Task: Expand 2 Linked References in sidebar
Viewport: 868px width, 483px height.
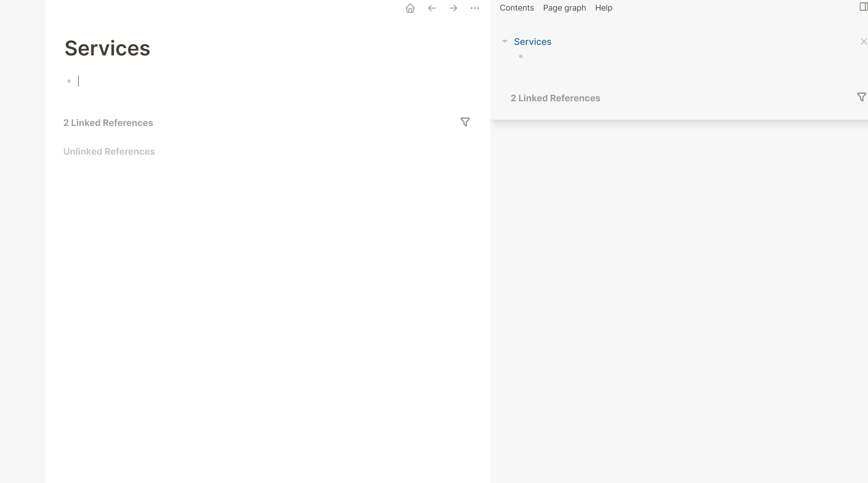Action: [x=555, y=98]
